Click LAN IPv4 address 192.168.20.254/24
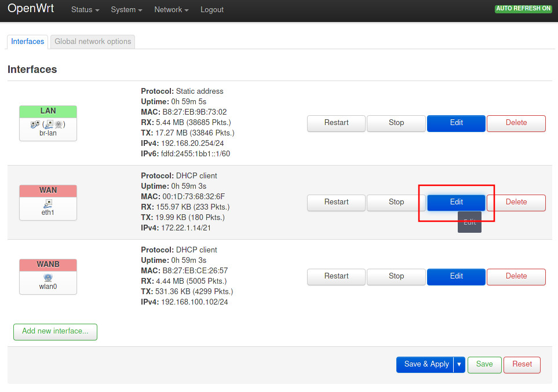 click(x=192, y=144)
